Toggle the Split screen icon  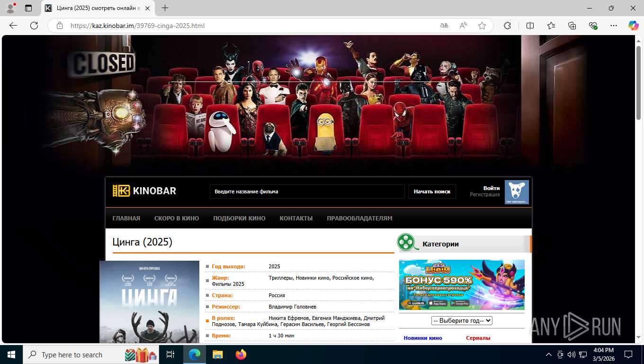point(530,26)
